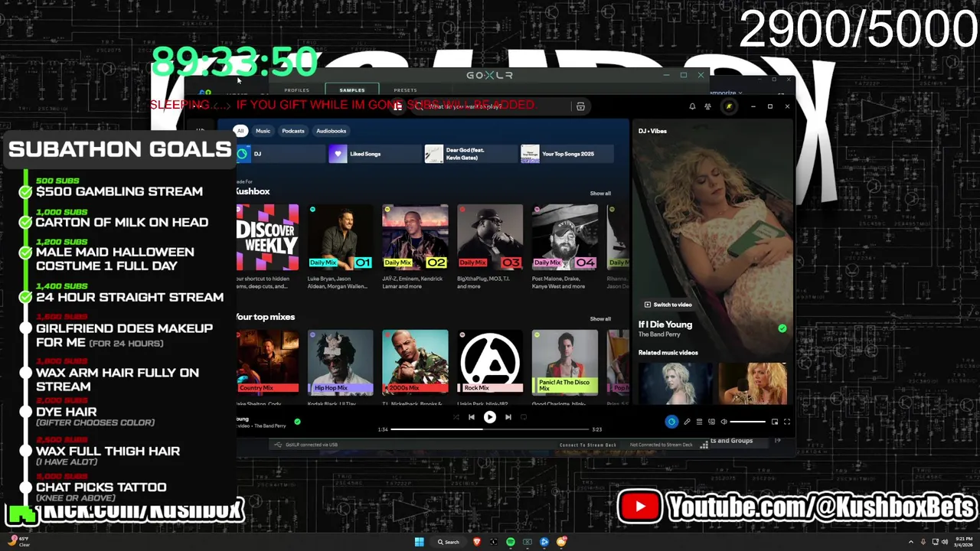Open the Browse icon in Spotify search bar

click(580, 106)
